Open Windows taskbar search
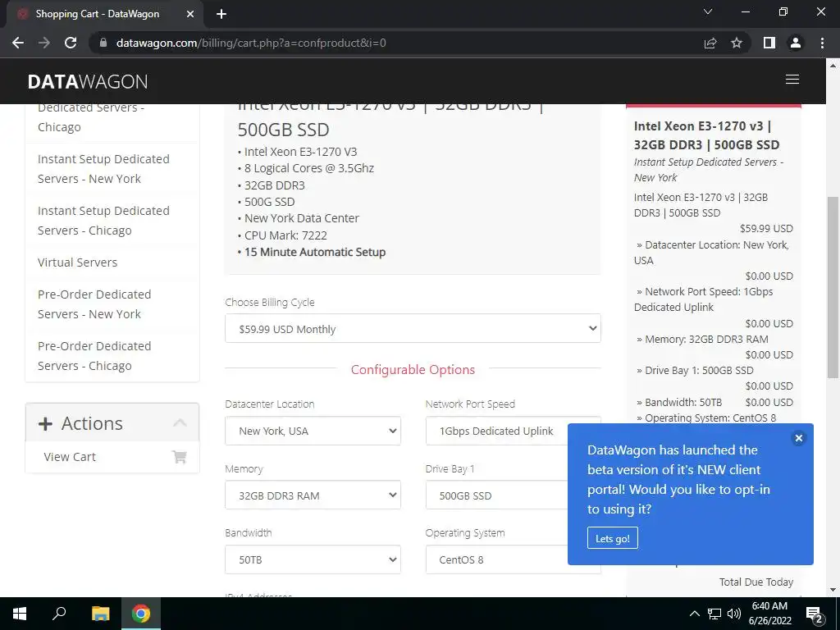This screenshot has width=840, height=630. (59, 614)
